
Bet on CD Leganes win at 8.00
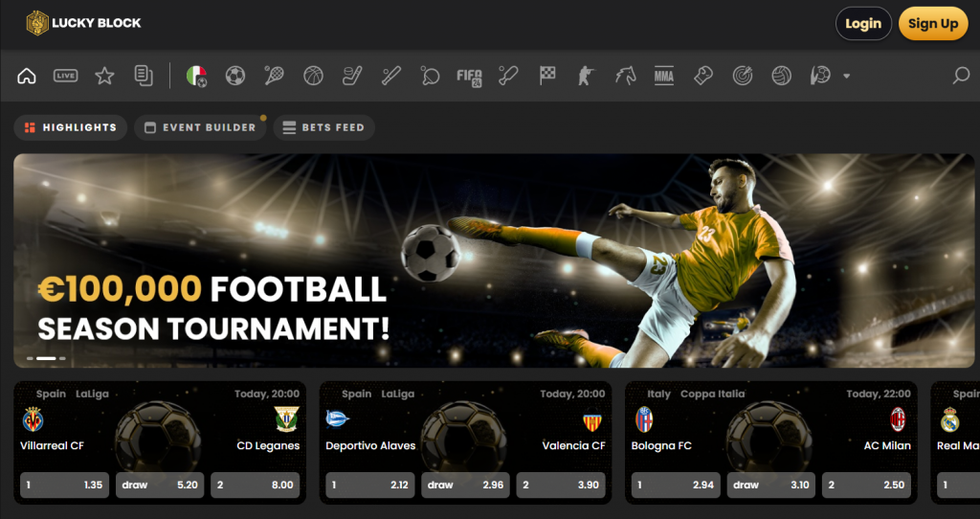(255, 485)
